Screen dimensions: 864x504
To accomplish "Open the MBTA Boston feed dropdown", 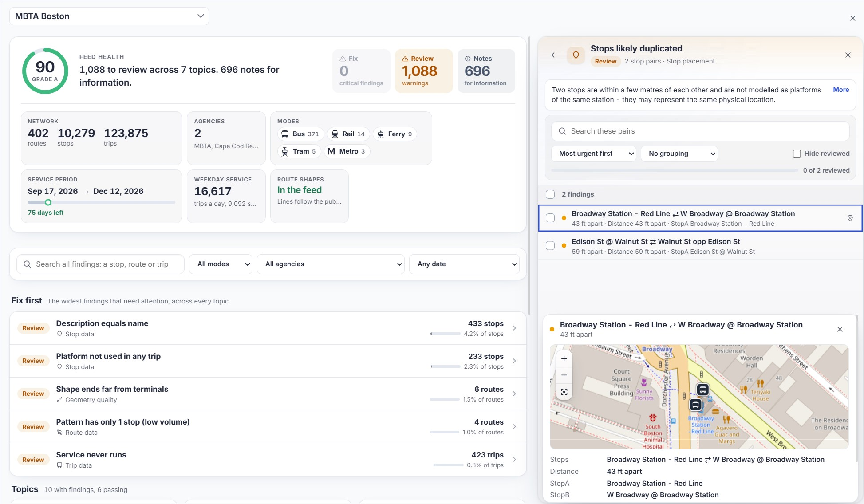I will 109,16.
